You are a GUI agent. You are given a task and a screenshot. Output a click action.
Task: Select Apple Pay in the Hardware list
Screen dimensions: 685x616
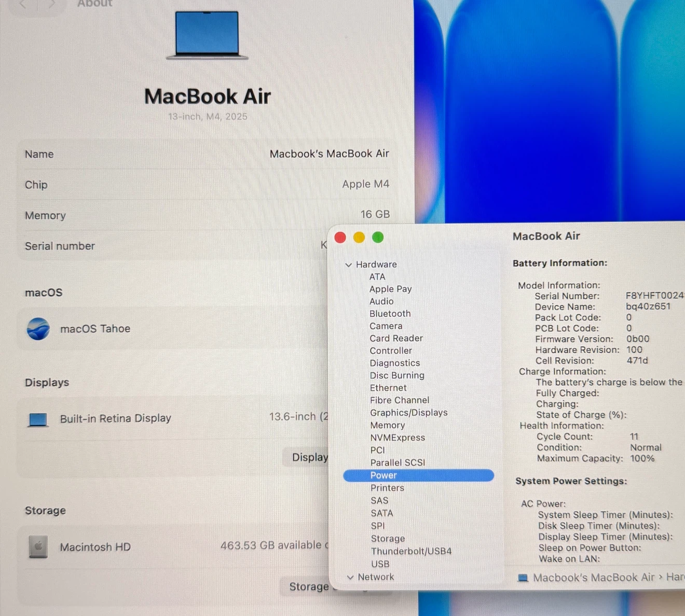(x=391, y=289)
